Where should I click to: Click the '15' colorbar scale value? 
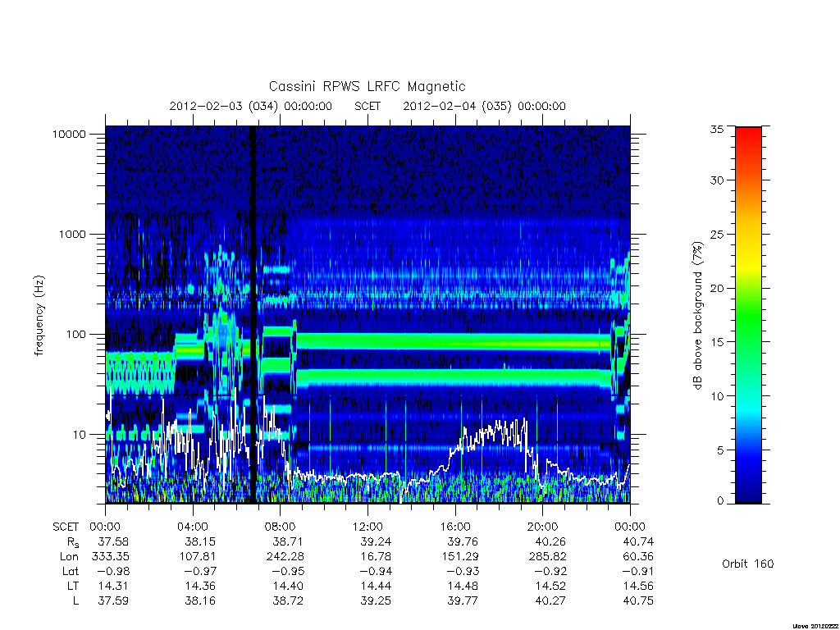tap(717, 342)
